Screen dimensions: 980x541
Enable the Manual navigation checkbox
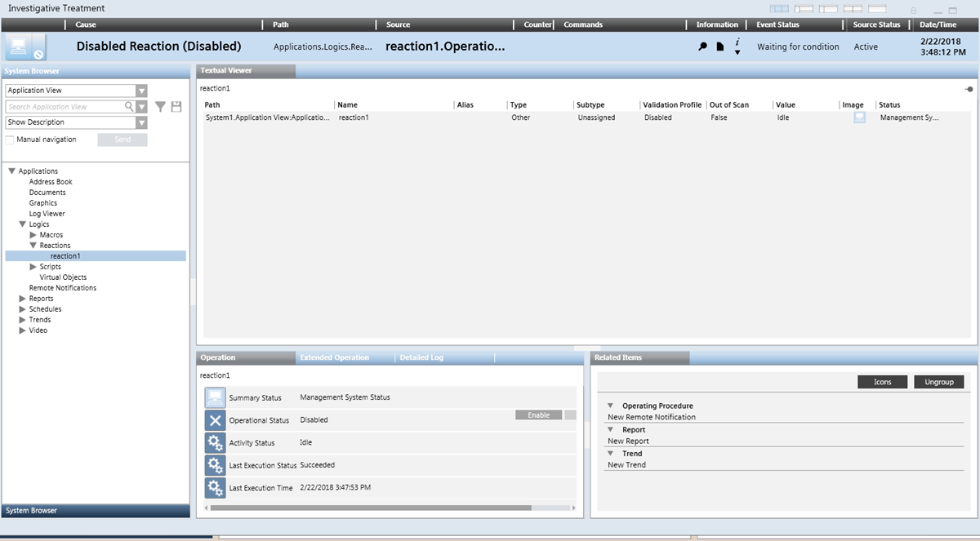pyautogui.click(x=10, y=140)
